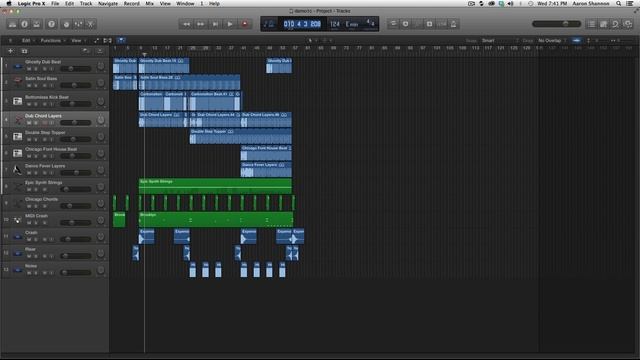Click the track header configuration button
Screen dimensions: 640x360
click(x=100, y=51)
